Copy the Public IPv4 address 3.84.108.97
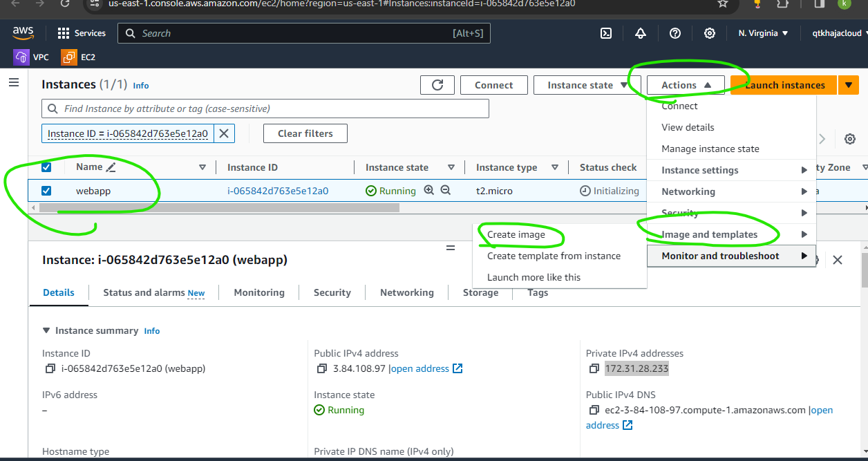This screenshot has height=461, width=868. [x=322, y=369]
